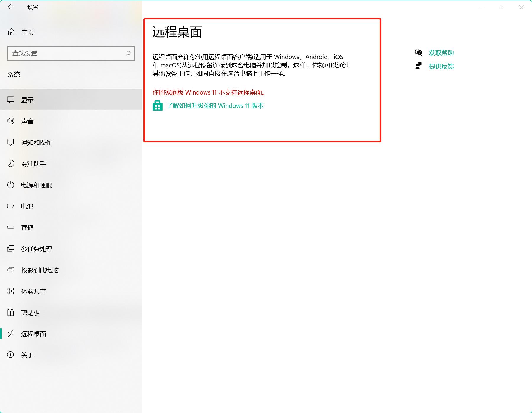Go to 存储 settings
The width and height of the screenshot is (532, 413).
point(71,227)
